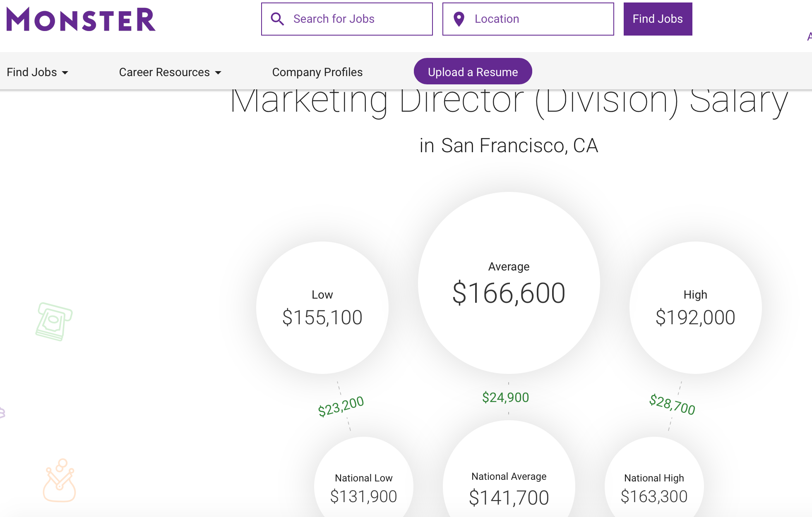Open Company Profiles page

(x=317, y=72)
